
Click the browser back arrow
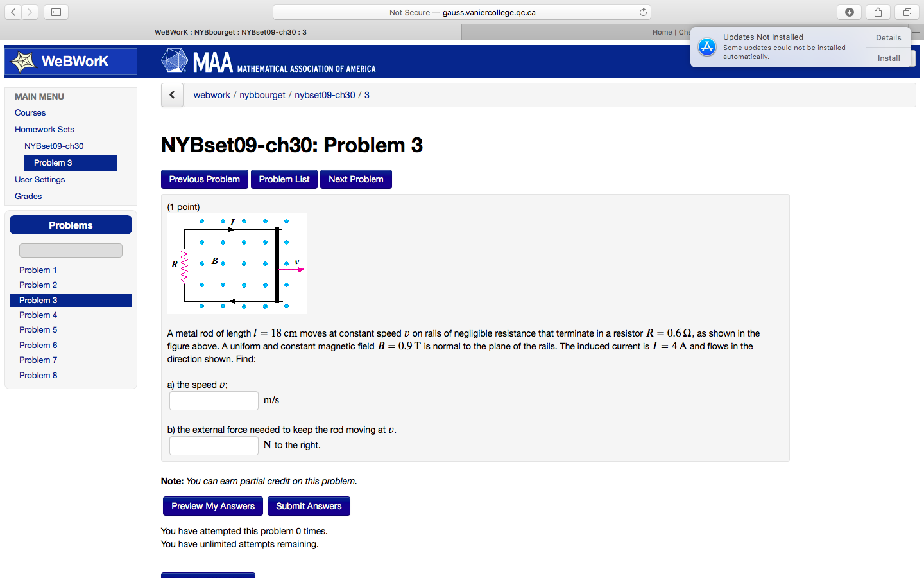(x=13, y=12)
